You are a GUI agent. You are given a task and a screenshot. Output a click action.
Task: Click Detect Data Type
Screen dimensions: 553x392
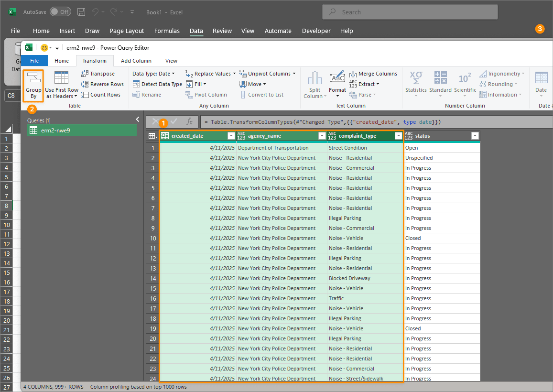[x=157, y=84]
